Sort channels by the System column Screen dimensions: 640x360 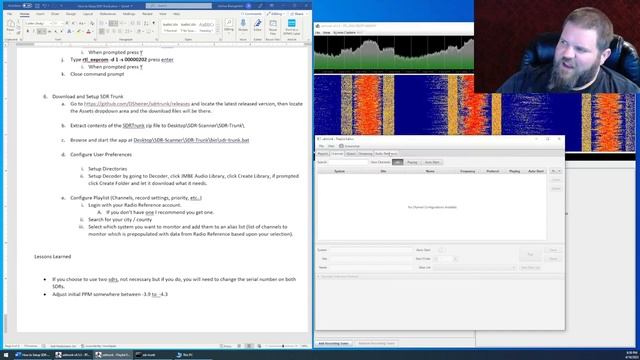[339, 171]
